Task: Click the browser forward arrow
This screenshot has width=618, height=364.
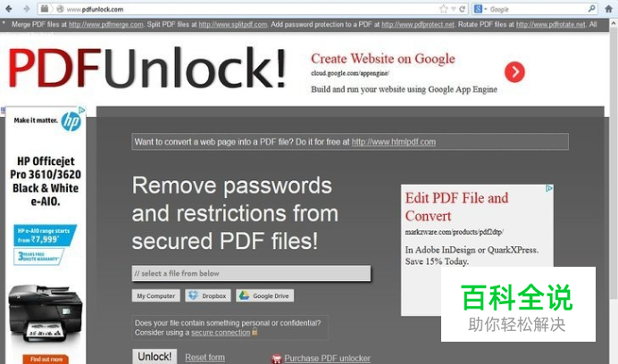Action: click(27, 9)
